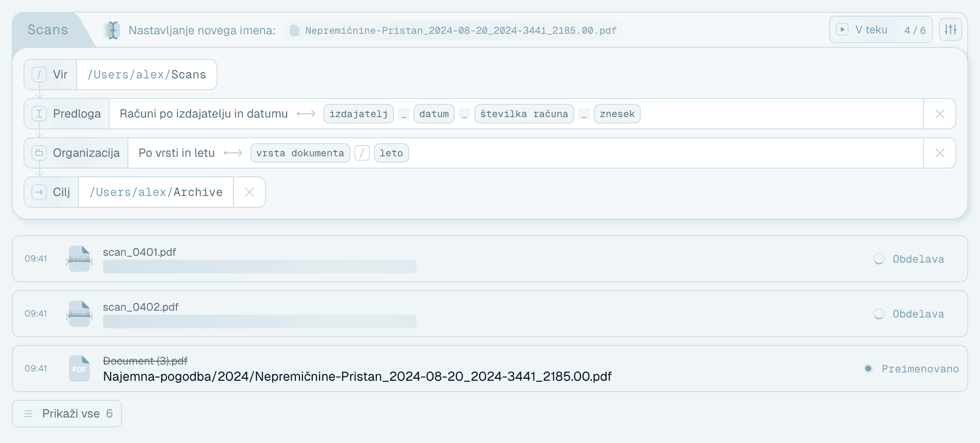
Task: Click the arrow icon in Cilj row
Action: [39, 192]
